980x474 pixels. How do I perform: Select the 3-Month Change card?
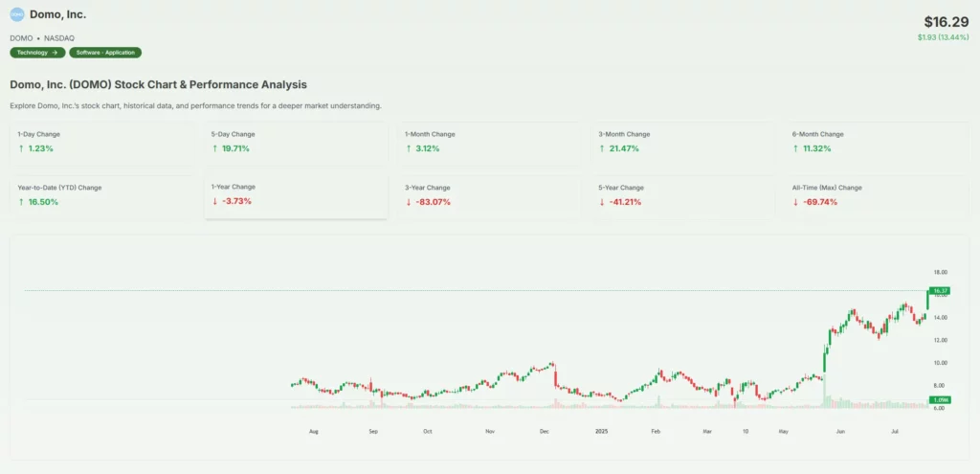(681, 142)
